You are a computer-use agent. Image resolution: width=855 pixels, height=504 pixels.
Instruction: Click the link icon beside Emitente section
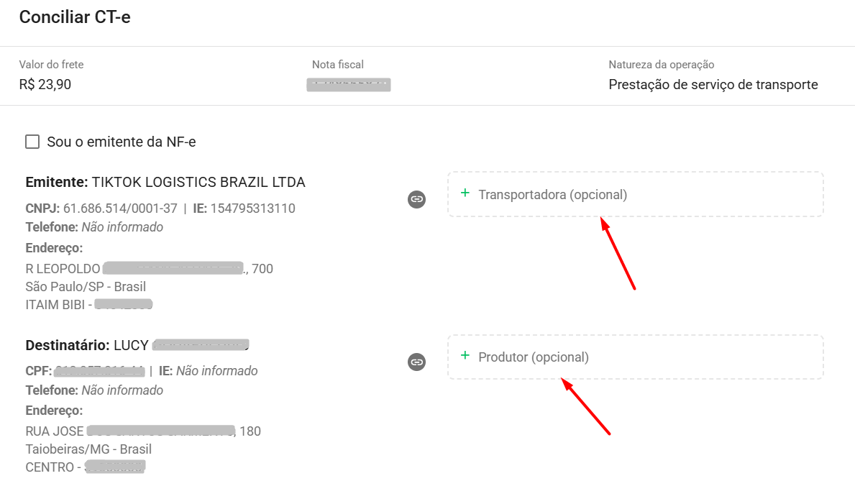tap(416, 199)
